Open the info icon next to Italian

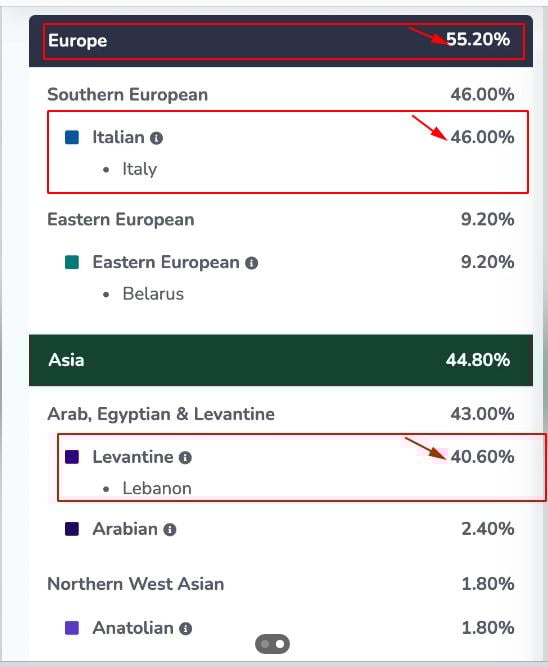156,138
